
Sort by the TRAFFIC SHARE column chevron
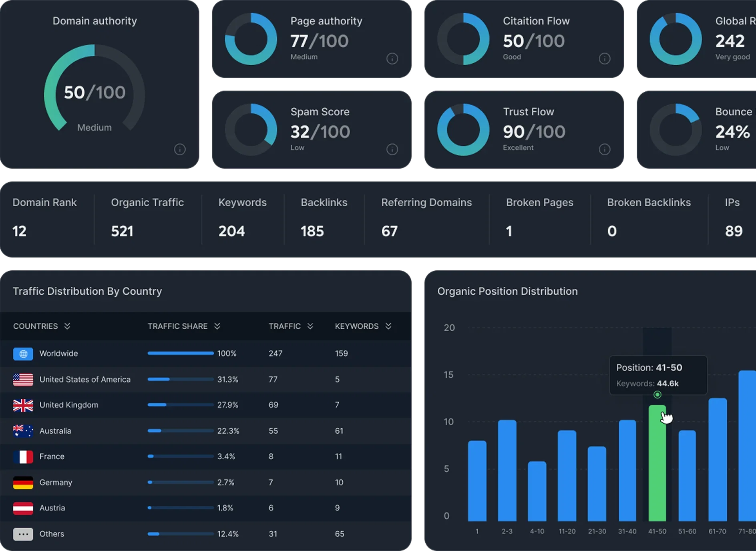pyautogui.click(x=217, y=326)
